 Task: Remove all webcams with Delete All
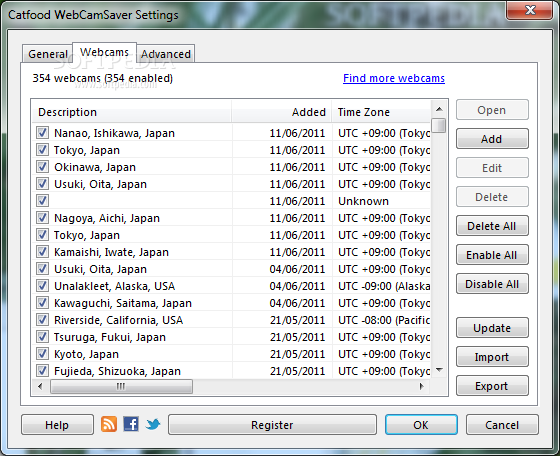[492, 226]
